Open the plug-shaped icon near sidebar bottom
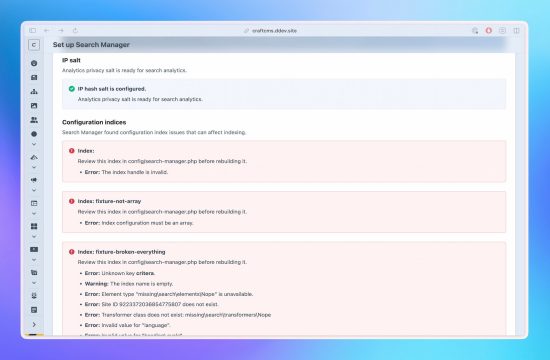Image resolution: width=550 pixels, height=360 pixels. [x=34, y=296]
